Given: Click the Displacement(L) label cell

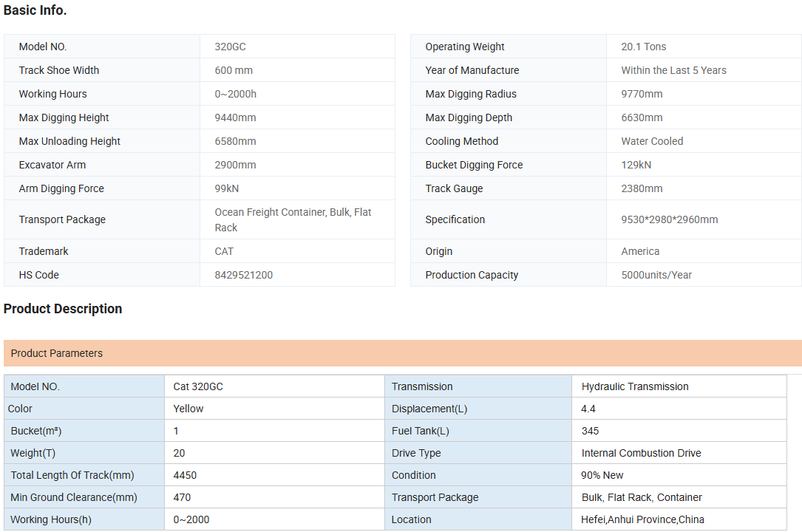Looking at the screenshot, I should [x=478, y=409].
